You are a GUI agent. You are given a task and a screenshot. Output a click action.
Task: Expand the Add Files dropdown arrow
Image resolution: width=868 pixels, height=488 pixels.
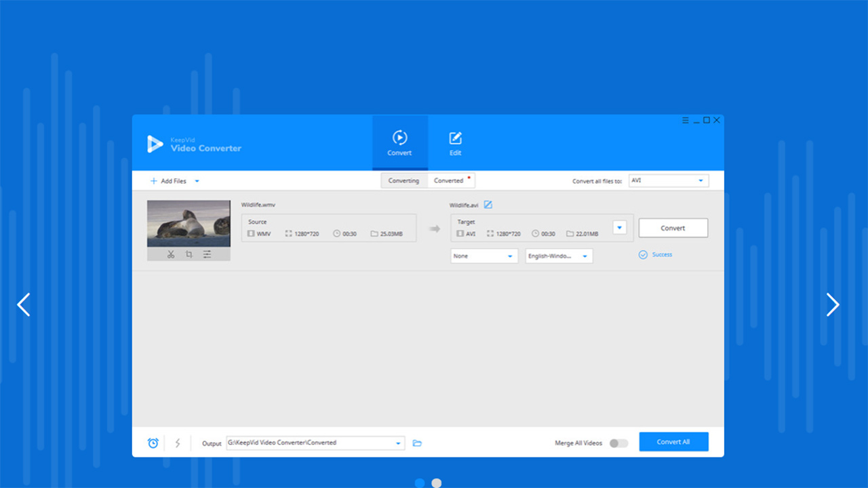pos(197,181)
